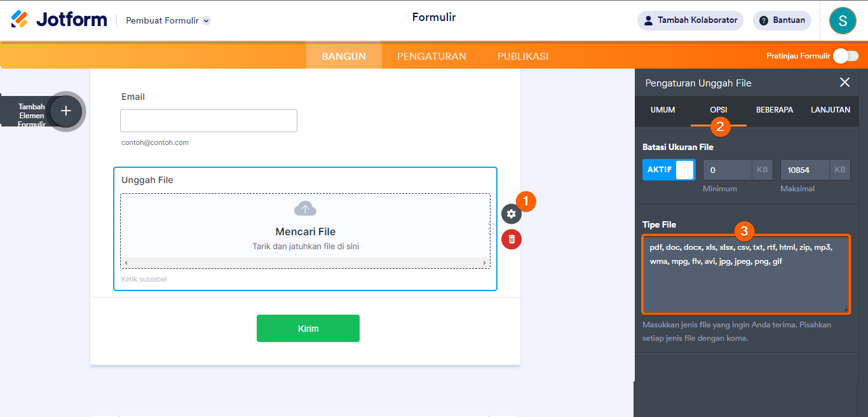Open your account avatar menu
Image resolution: width=868 pixels, height=417 pixels.
point(843,20)
